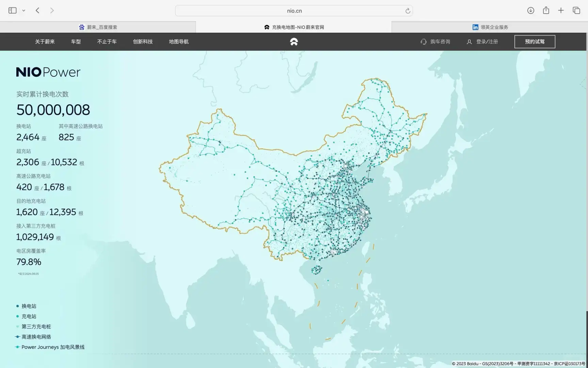This screenshot has height=368, width=588.
Task: Switch to the 蔚来_百度搜索 tab
Action: pos(98,27)
